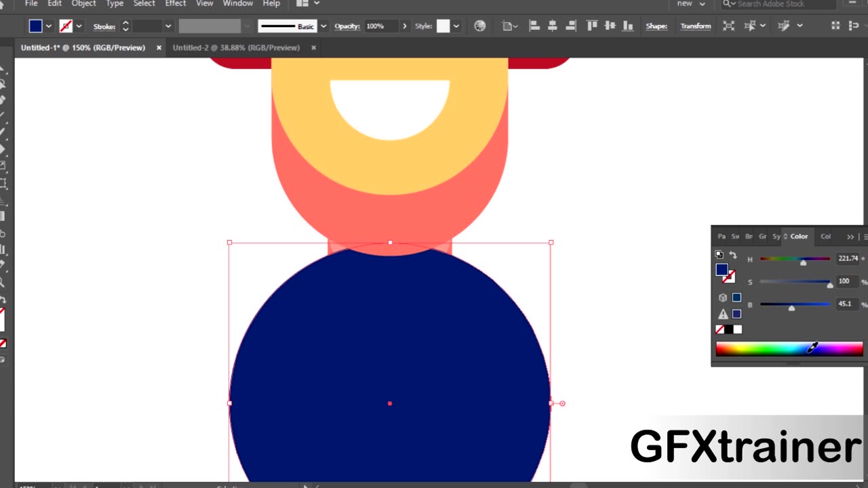Image resolution: width=868 pixels, height=488 pixels.
Task: Expand hidden panel tabs double-arrow
Action: tap(850, 237)
